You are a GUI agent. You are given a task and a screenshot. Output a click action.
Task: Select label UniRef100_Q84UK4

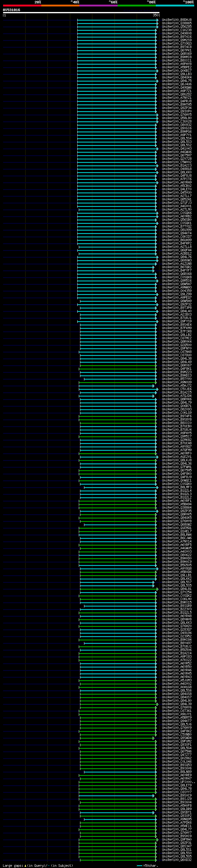pos(177,78)
